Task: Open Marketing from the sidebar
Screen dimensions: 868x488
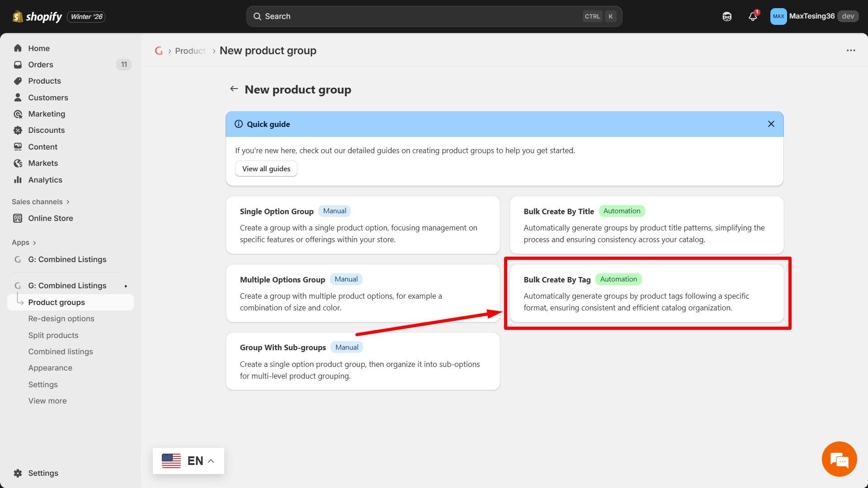Action: pyautogui.click(x=46, y=114)
